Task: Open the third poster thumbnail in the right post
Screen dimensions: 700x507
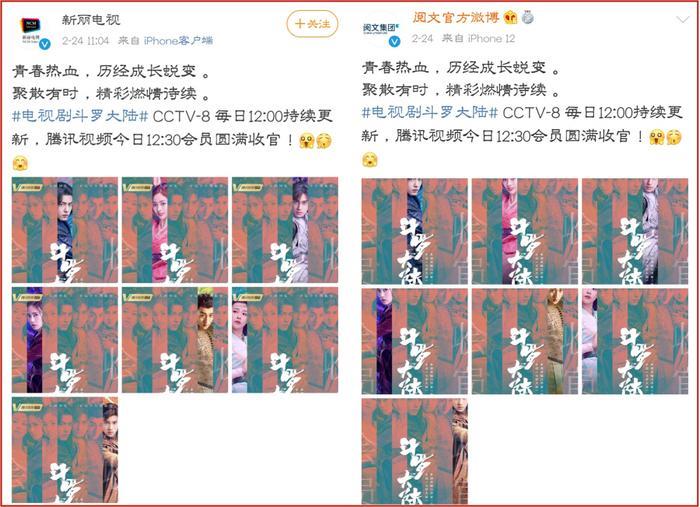Action: point(635,231)
